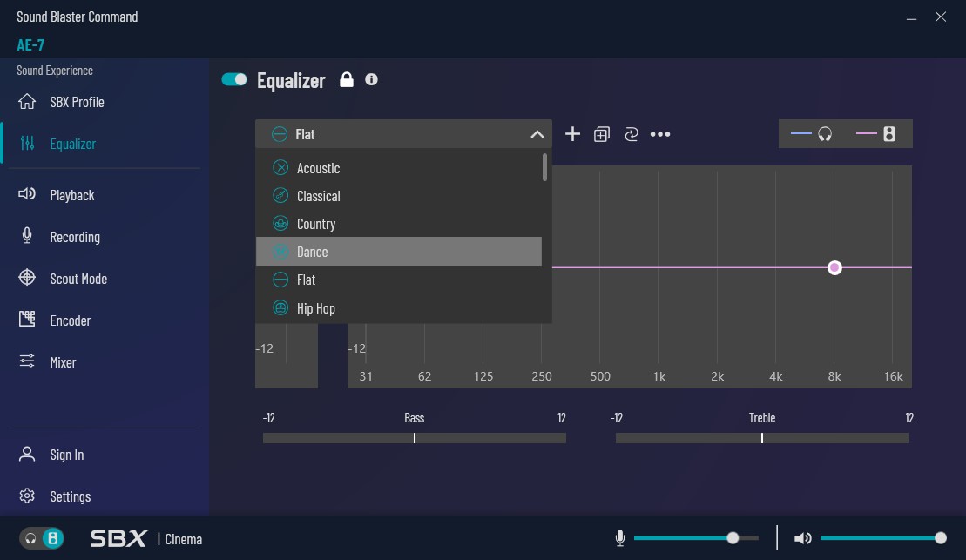966x560 pixels.
Task: Click the Encoder icon in sidebar
Action: point(27,319)
